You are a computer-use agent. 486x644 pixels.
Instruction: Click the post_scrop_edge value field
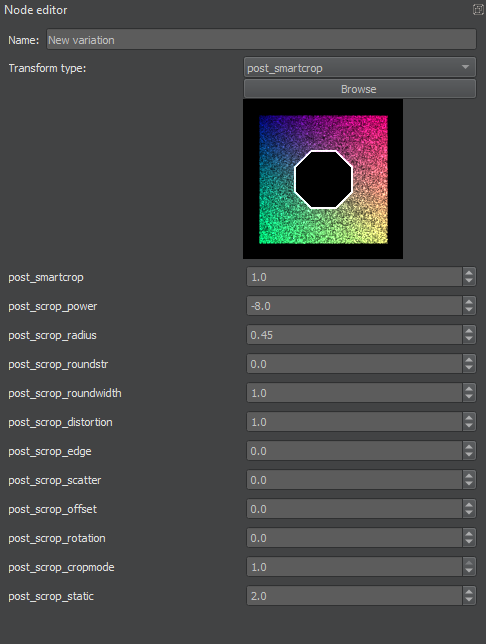pos(355,451)
